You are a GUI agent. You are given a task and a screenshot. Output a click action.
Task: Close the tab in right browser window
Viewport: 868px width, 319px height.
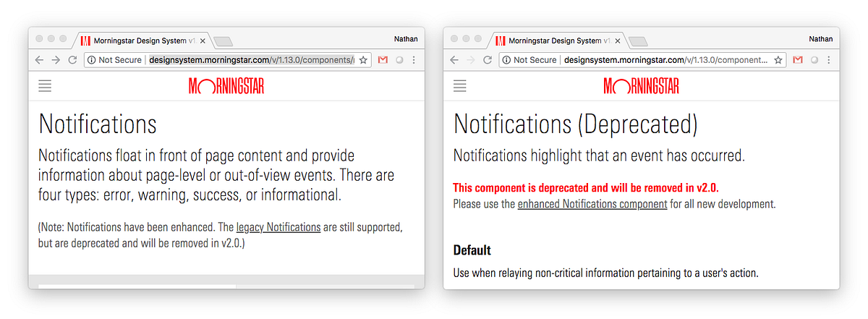click(616, 41)
